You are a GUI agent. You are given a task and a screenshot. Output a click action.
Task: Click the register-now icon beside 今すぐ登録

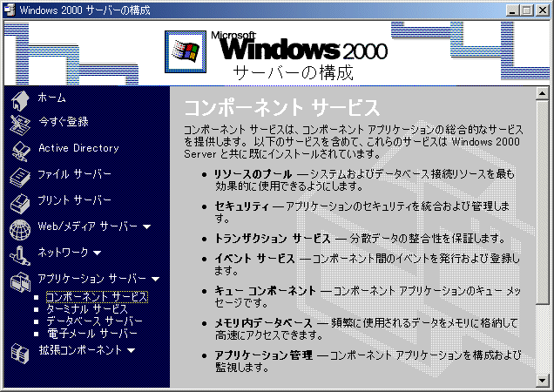[x=20, y=125]
